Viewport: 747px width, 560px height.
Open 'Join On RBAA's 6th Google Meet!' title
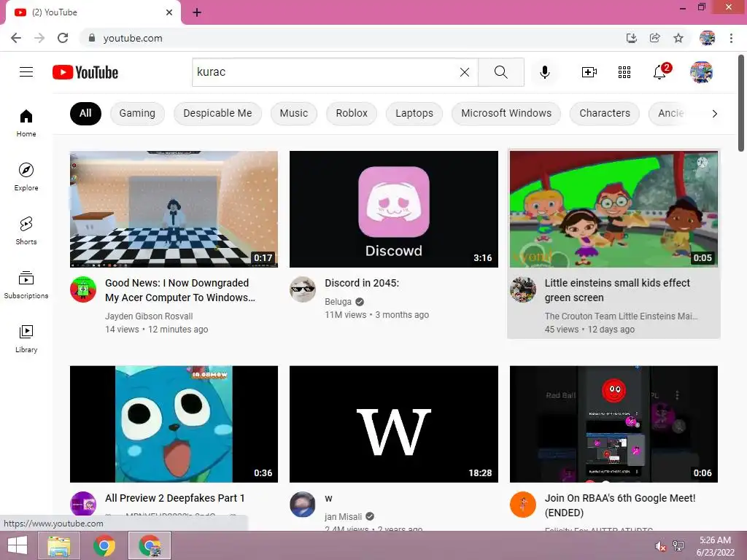(620, 505)
